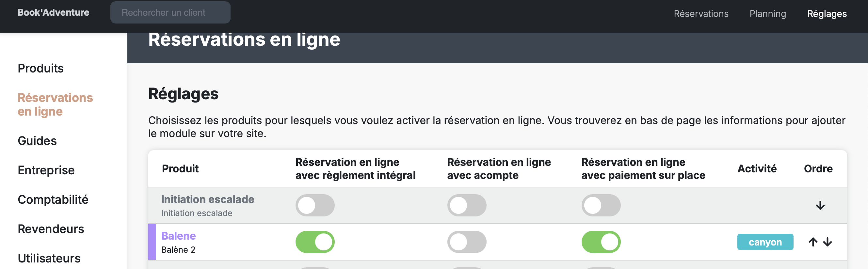This screenshot has height=269, width=868.
Task: Go to the Revendeurs page
Action: pyautogui.click(x=51, y=229)
